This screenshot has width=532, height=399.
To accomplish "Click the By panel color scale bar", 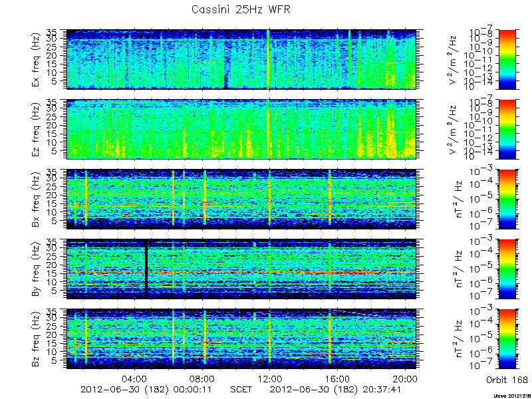I will click(x=507, y=269).
